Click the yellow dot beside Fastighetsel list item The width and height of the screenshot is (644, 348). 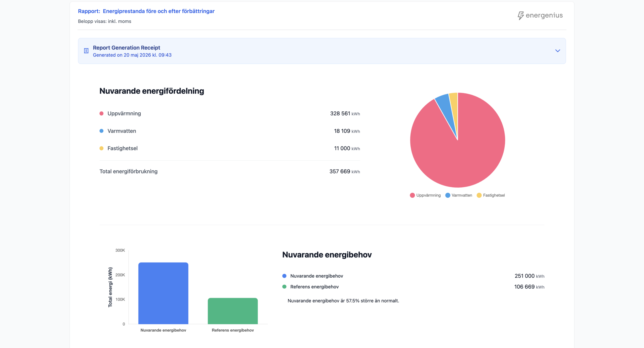[101, 148]
